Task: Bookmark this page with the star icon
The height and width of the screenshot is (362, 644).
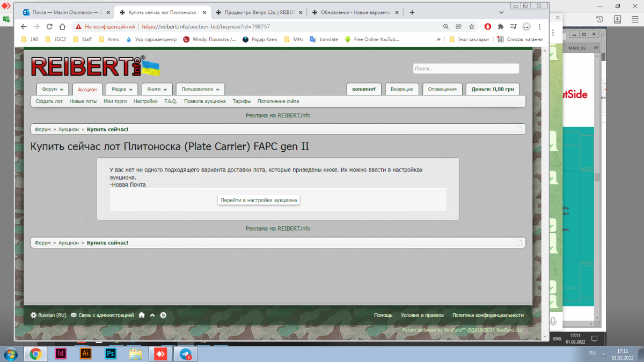Action: coord(472,26)
